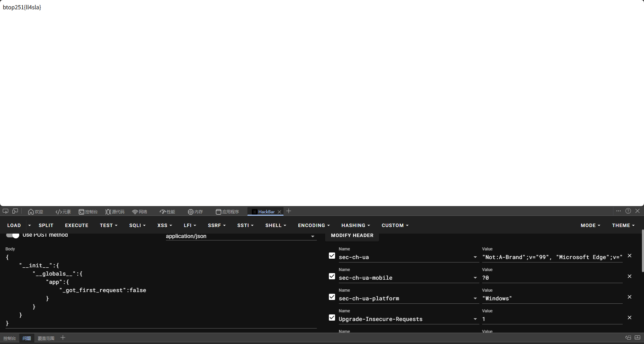
Task: Open the XSS dropdown menu
Action: (x=165, y=225)
